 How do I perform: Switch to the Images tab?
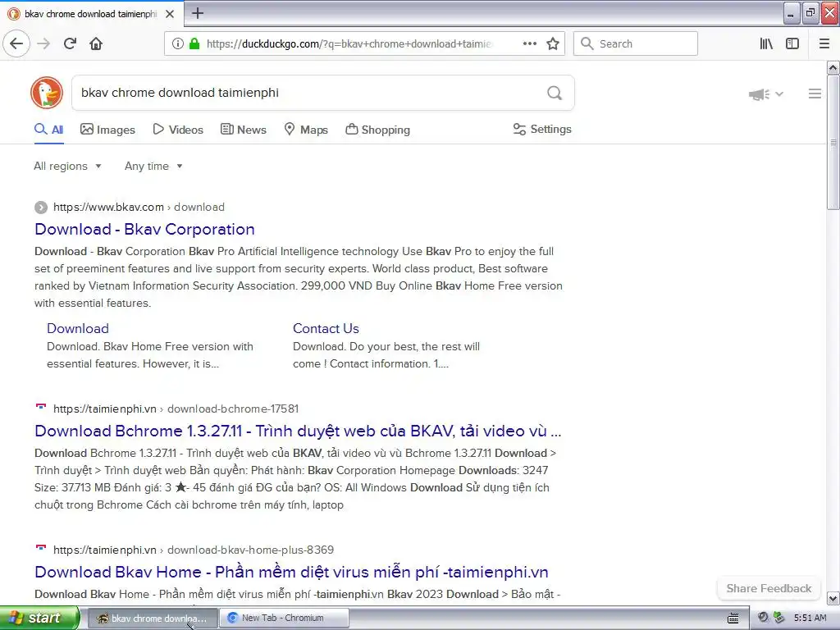tap(107, 130)
